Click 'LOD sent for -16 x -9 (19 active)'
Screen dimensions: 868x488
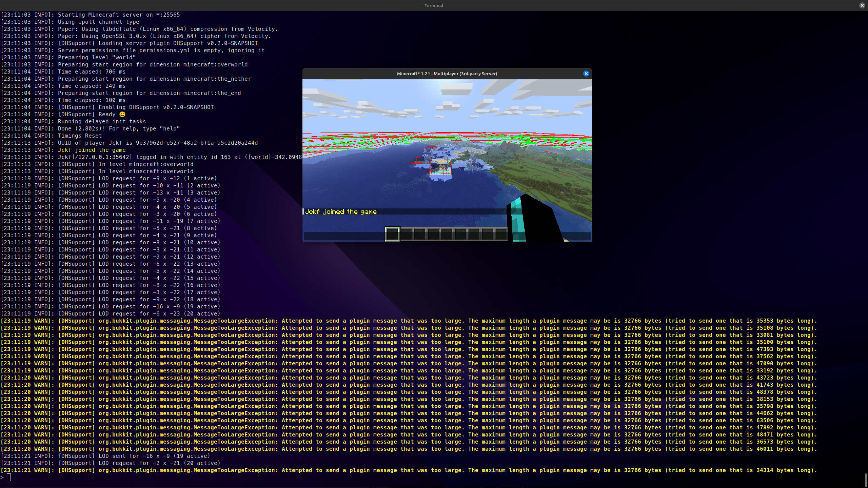(x=105, y=456)
